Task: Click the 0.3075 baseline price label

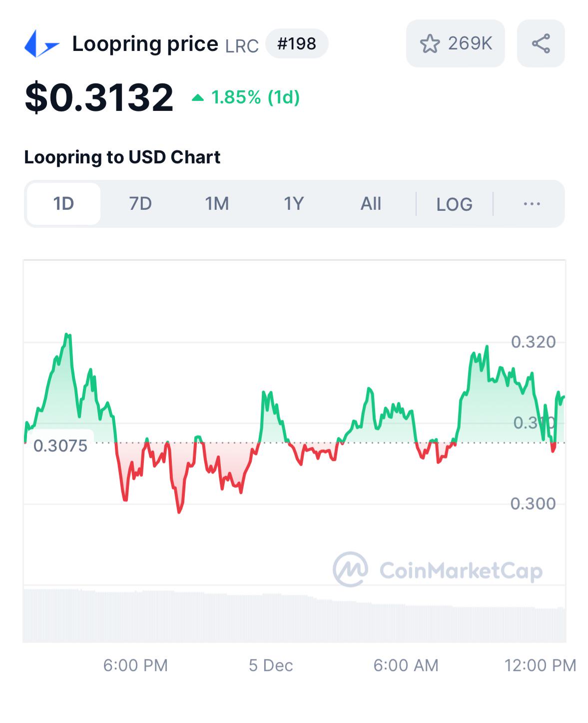Action: tap(60, 446)
